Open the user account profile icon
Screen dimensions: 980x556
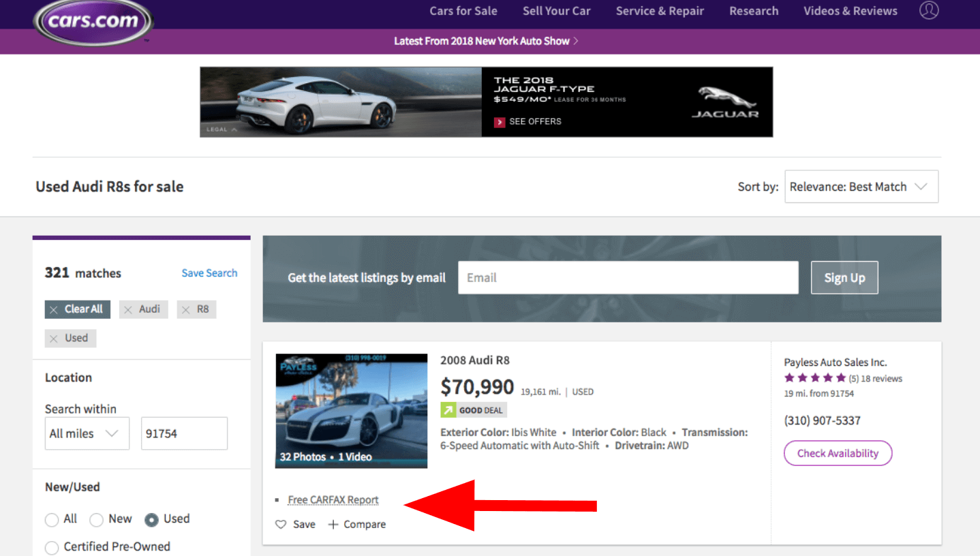(929, 10)
